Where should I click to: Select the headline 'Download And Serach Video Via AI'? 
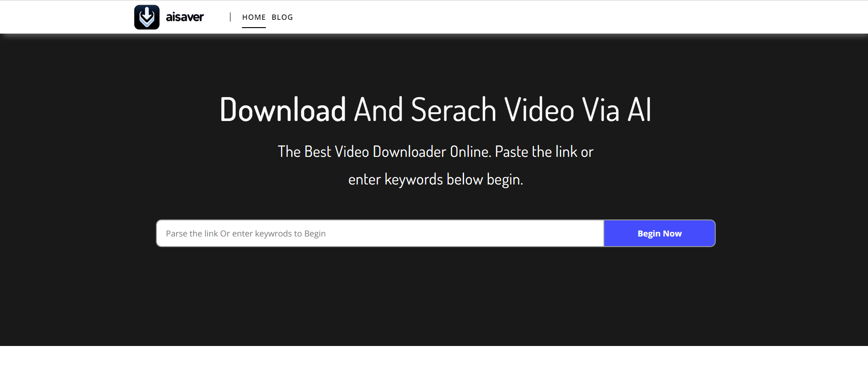pyautogui.click(x=435, y=109)
